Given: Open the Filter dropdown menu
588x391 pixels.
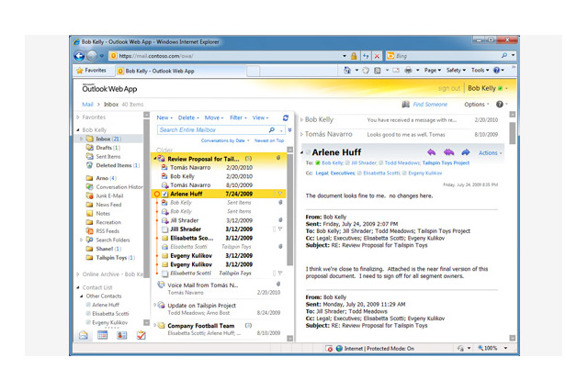Looking at the screenshot, I should tap(238, 117).
